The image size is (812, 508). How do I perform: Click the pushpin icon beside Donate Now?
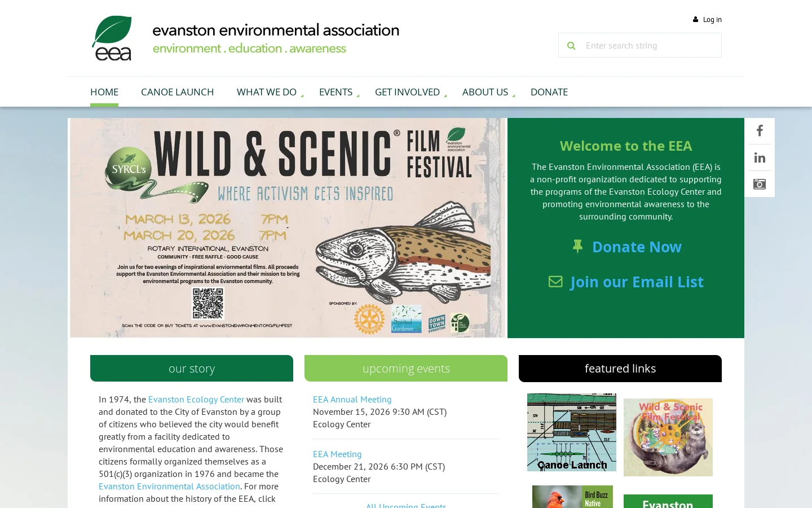577,246
